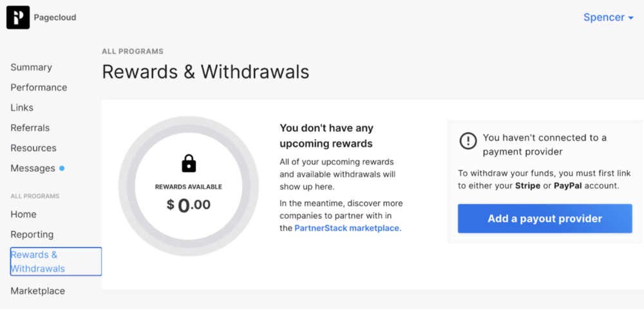
Task: Open the Referrals section
Action: (x=30, y=127)
